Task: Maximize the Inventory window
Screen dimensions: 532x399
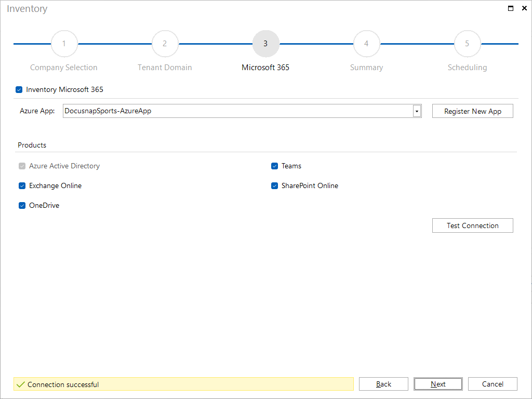Action: point(510,8)
